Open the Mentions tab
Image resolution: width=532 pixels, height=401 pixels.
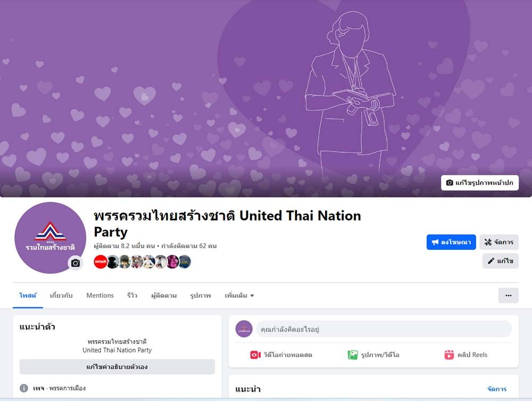tap(100, 296)
